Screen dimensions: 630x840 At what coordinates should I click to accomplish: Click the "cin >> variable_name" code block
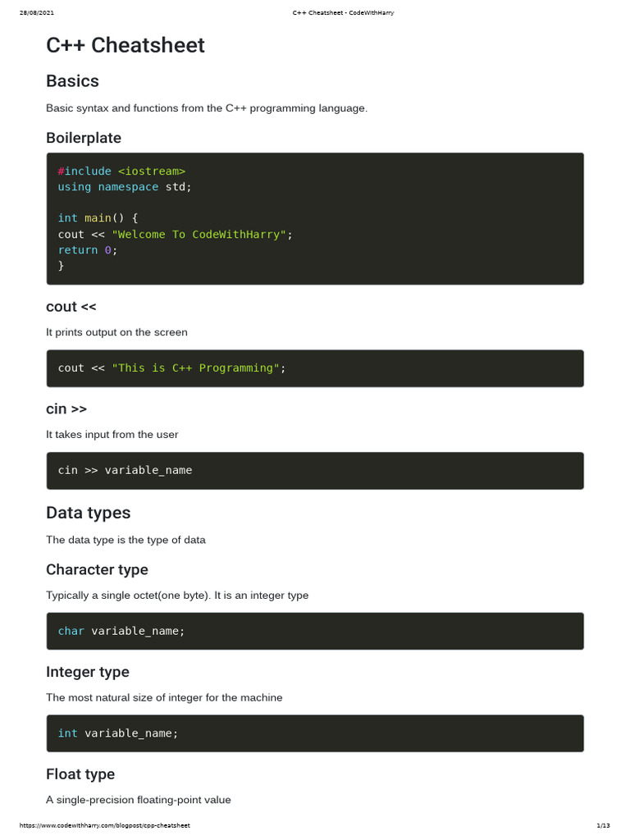(x=315, y=471)
